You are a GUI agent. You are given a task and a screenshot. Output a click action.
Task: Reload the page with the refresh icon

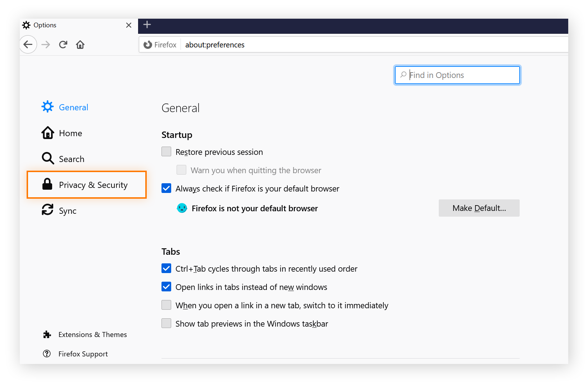(63, 44)
